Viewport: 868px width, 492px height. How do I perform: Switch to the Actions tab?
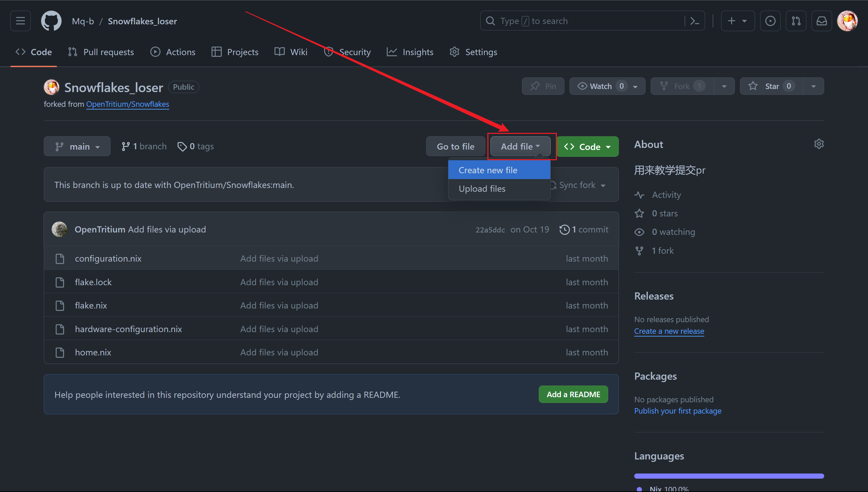click(173, 52)
